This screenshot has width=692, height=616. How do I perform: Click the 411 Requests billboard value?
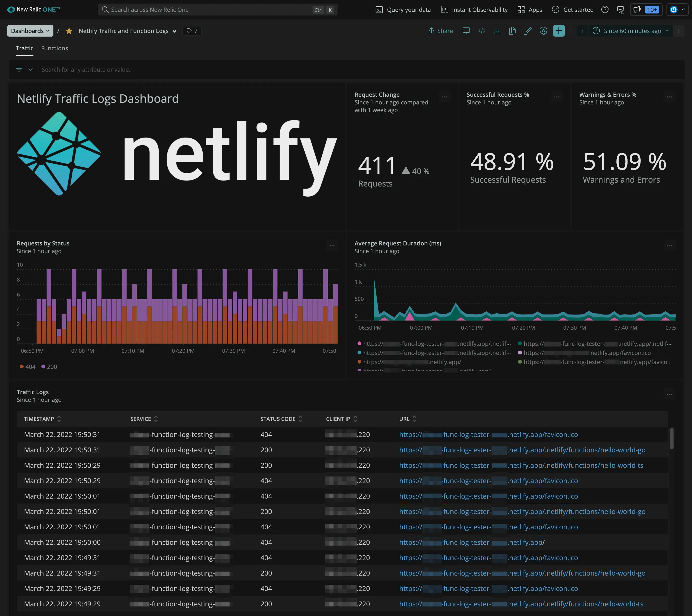[x=377, y=166]
